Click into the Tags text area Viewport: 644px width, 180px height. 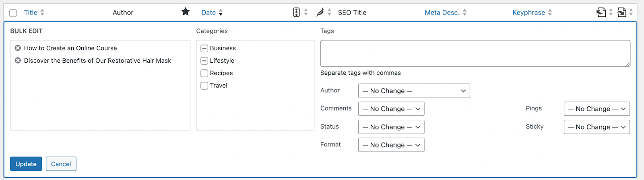[475, 53]
